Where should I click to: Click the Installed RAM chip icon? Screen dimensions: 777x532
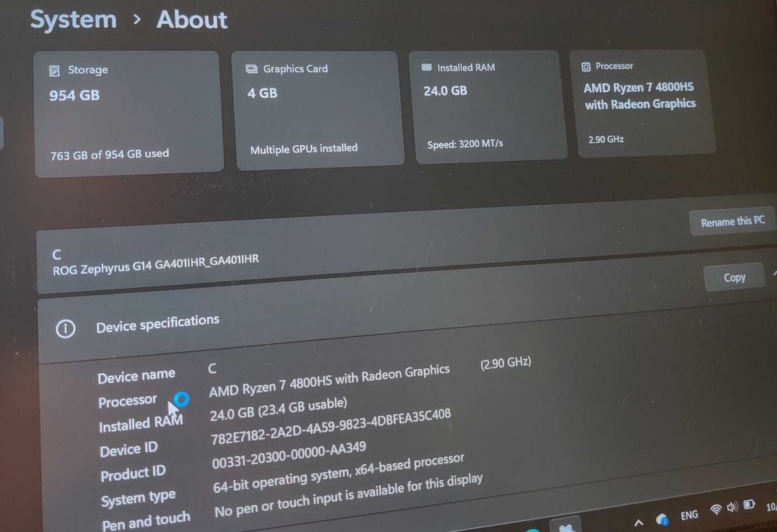click(426, 68)
